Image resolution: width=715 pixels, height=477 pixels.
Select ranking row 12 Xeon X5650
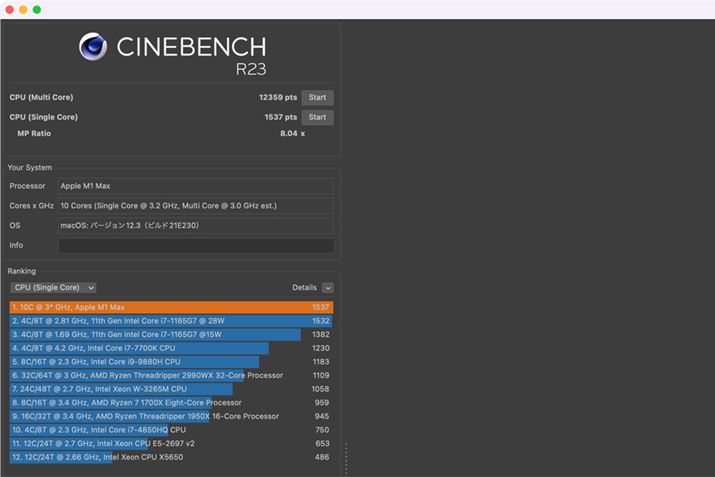click(171, 457)
